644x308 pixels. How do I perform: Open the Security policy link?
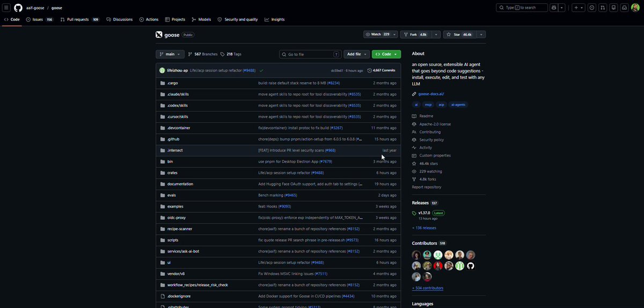(431, 140)
